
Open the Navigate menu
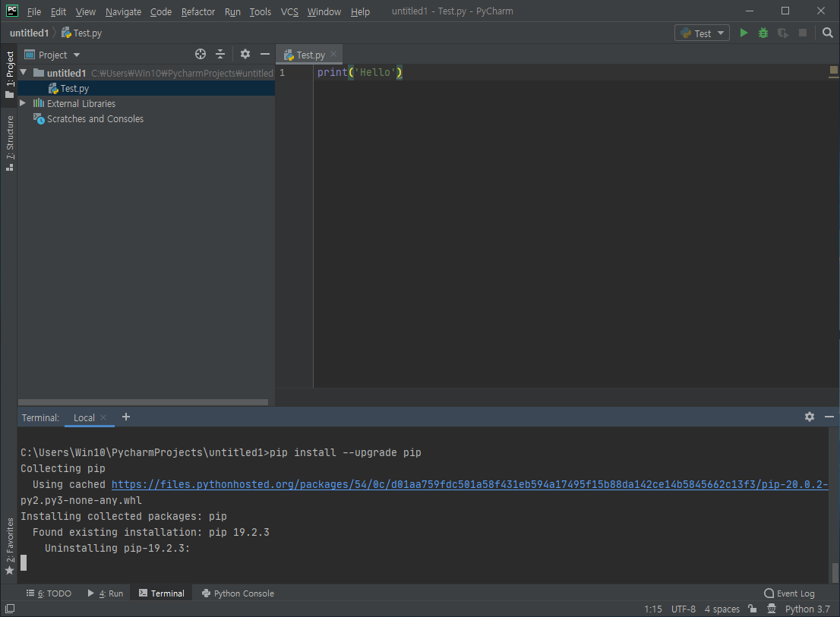tap(123, 12)
